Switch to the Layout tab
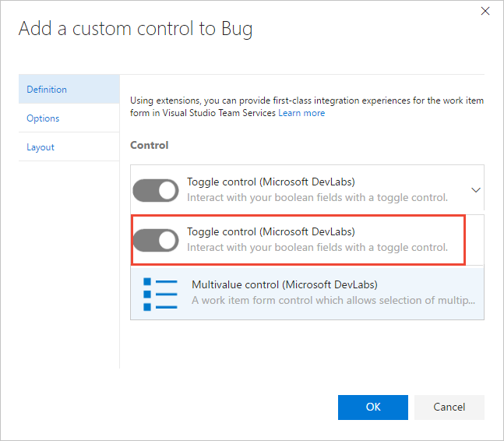504x441 pixels. tap(69, 147)
